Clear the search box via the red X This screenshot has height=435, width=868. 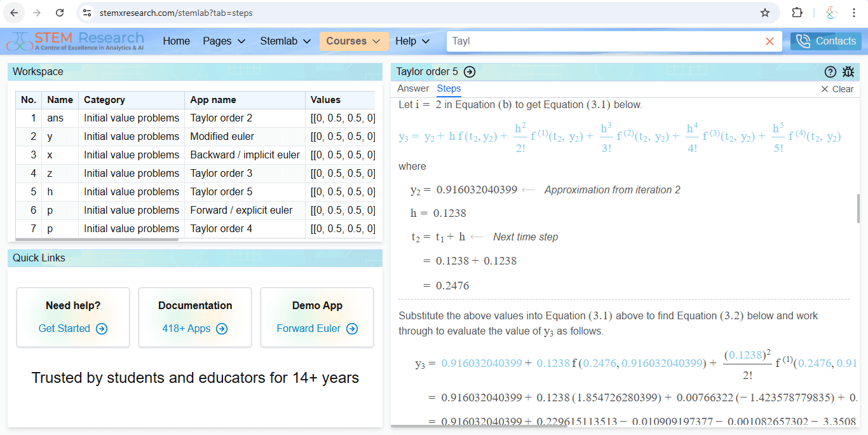[x=770, y=41]
